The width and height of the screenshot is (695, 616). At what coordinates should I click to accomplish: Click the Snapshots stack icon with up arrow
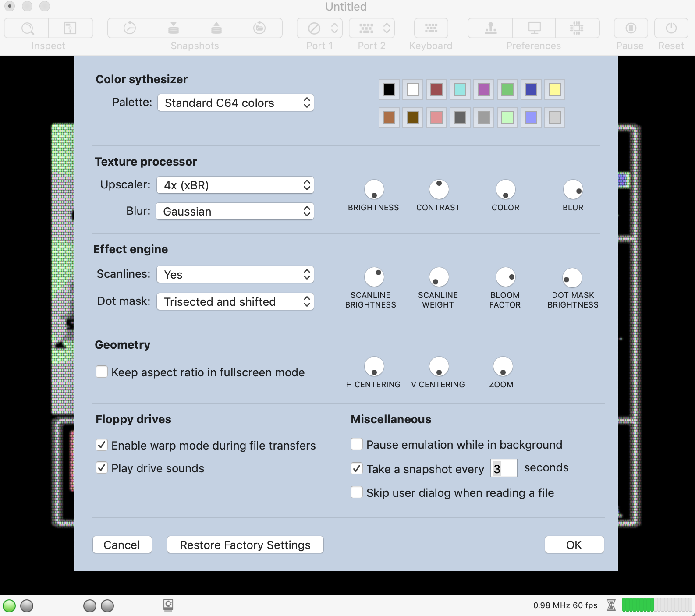216,28
